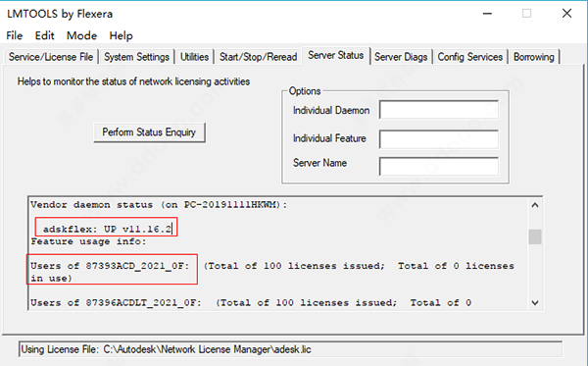Click 'Users of 87393ACD_2021_0F' line

pyautogui.click(x=272, y=272)
